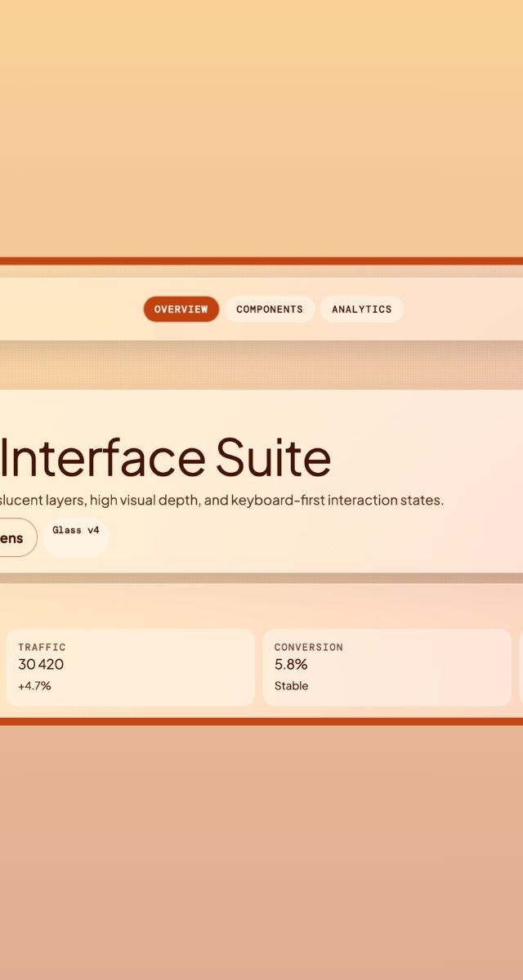Open the Analytics tab
The width and height of the screenshot is (523, 980).
(362, 310)
